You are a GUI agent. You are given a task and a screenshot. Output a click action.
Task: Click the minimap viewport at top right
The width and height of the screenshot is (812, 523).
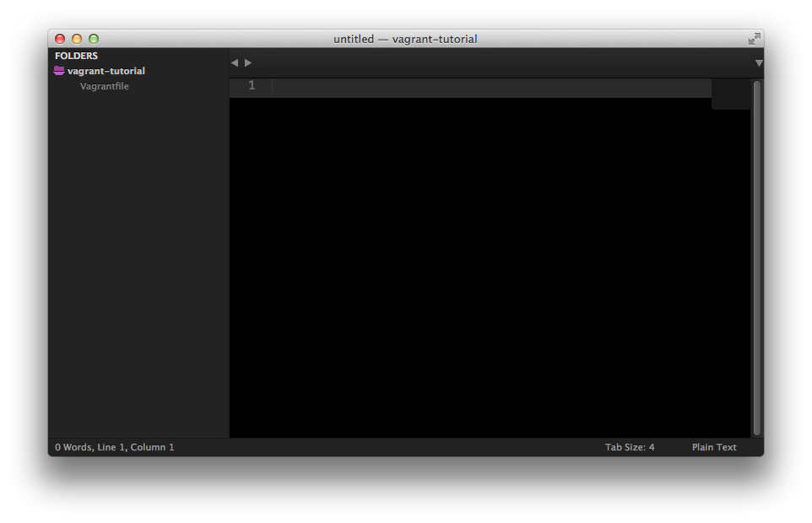[731, 94]
